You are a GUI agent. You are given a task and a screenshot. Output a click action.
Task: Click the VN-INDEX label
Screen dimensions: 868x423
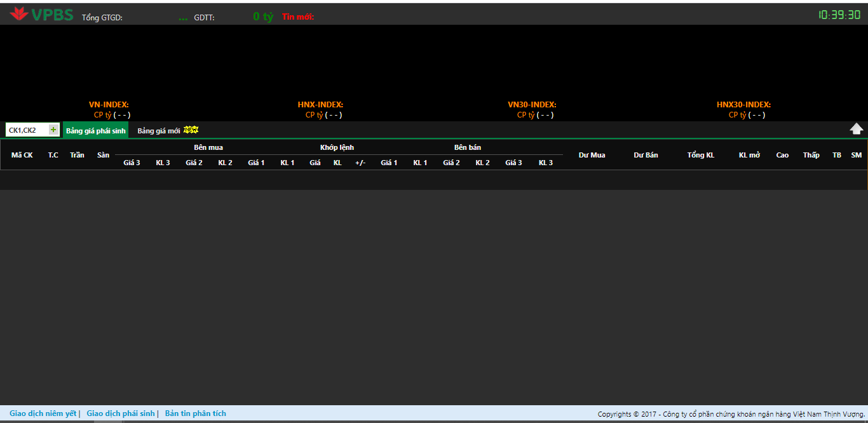(109, 105)
